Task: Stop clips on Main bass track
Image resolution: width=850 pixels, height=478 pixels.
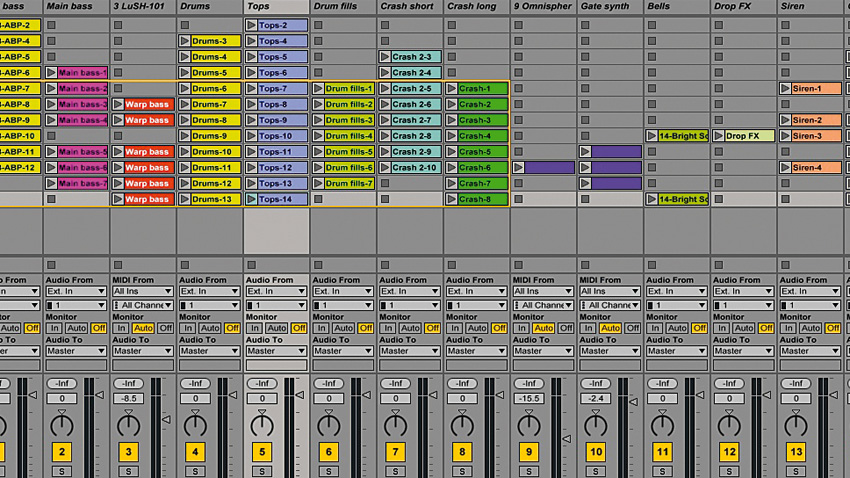Action: [x=51, y=265]
